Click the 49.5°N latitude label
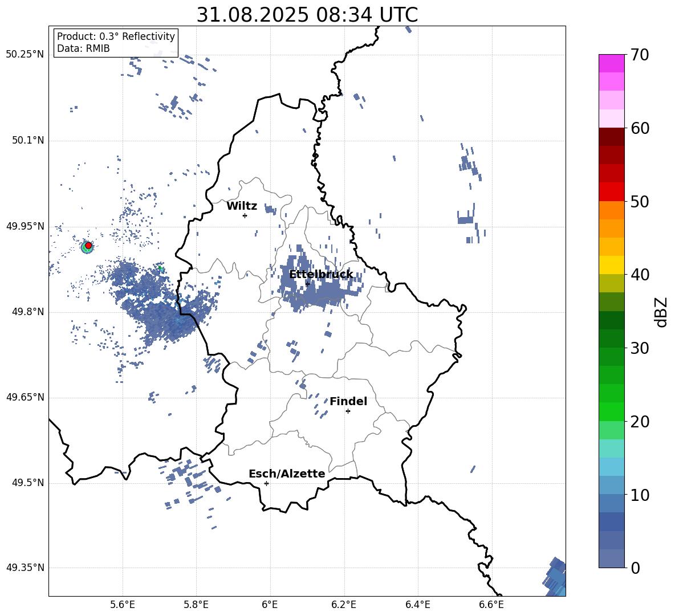 coord(28,483)
